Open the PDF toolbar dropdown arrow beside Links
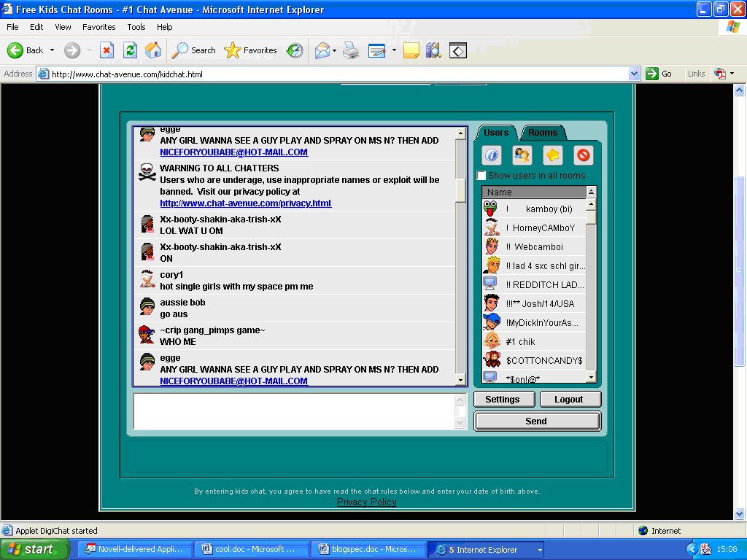Image resolution: width=747 pixels, height=560 pixels. click(x=732, y=74)
